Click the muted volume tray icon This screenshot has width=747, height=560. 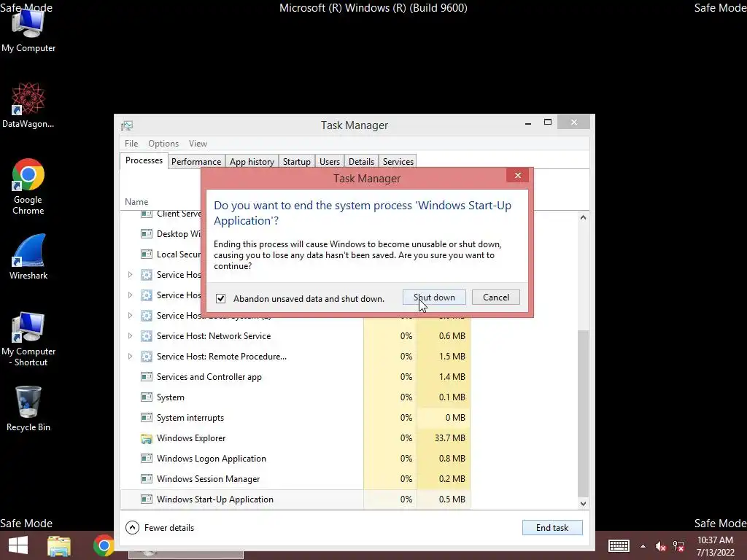point(660,546)
